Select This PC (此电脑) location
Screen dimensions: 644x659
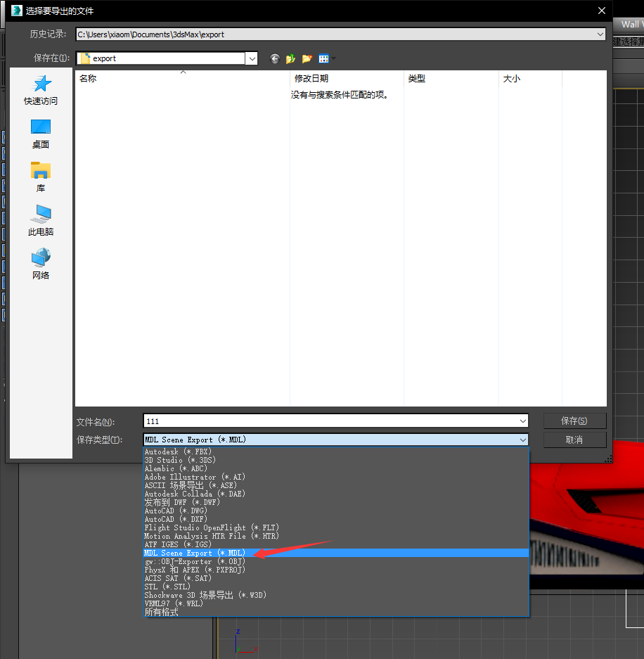coord(41,221)
